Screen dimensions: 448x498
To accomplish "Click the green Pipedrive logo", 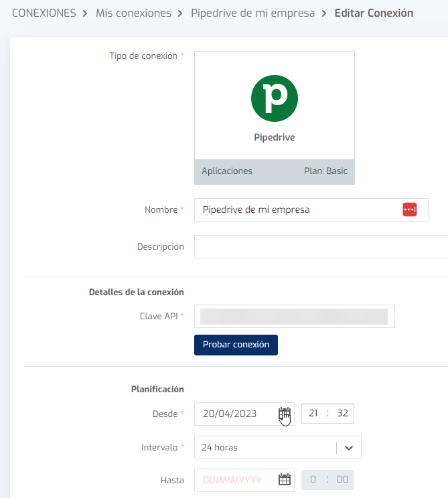I will pos(275,98).
